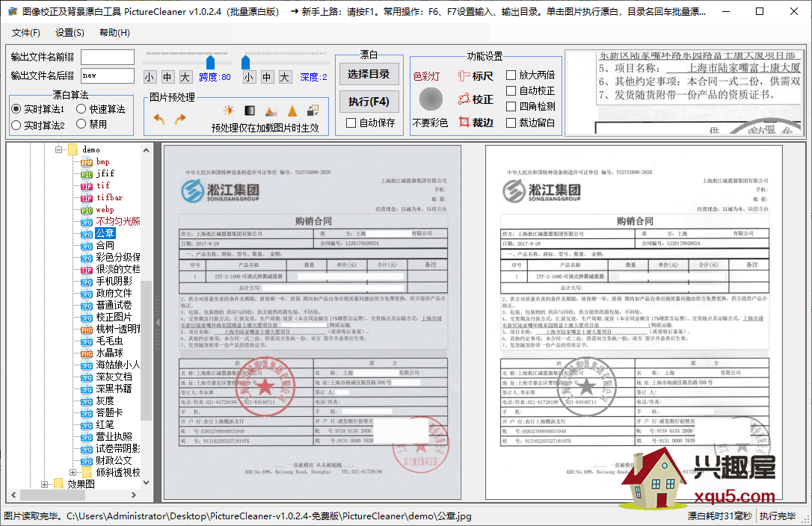The height and width of the screenshot is (526, 812).
Task: Activate the 裁边 crop edge tool
Action: [476, 123]
